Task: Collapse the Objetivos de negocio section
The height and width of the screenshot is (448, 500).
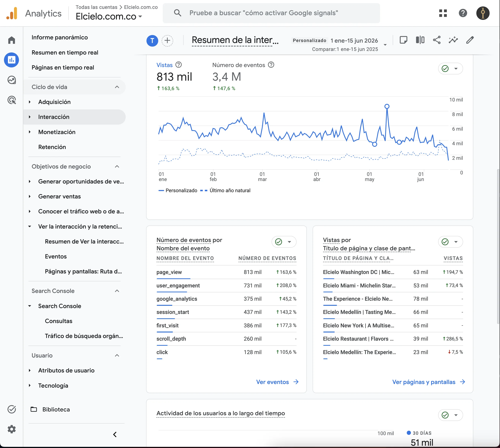Action: click(x=117, y=167)
